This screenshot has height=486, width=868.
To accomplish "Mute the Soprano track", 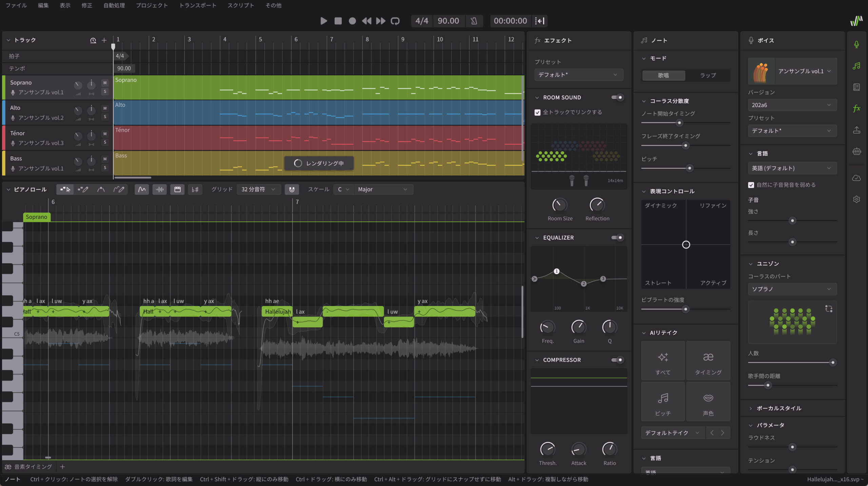I will coord(104,83).
